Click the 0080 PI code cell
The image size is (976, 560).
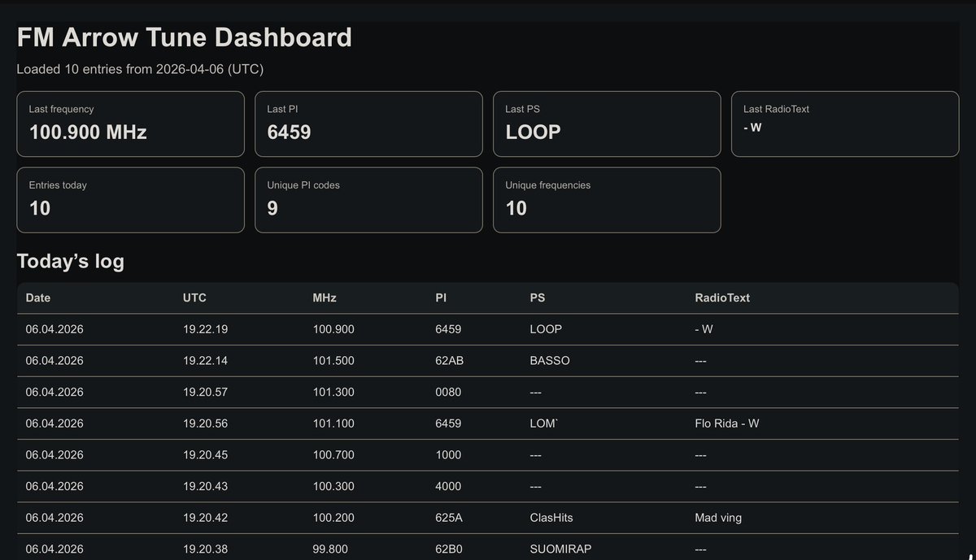tap(448, 392)
